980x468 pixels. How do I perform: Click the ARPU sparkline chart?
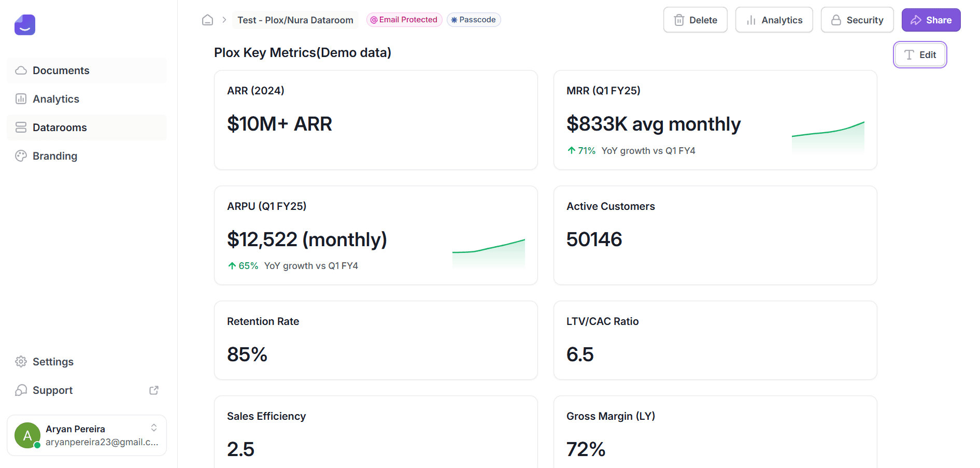489,253
